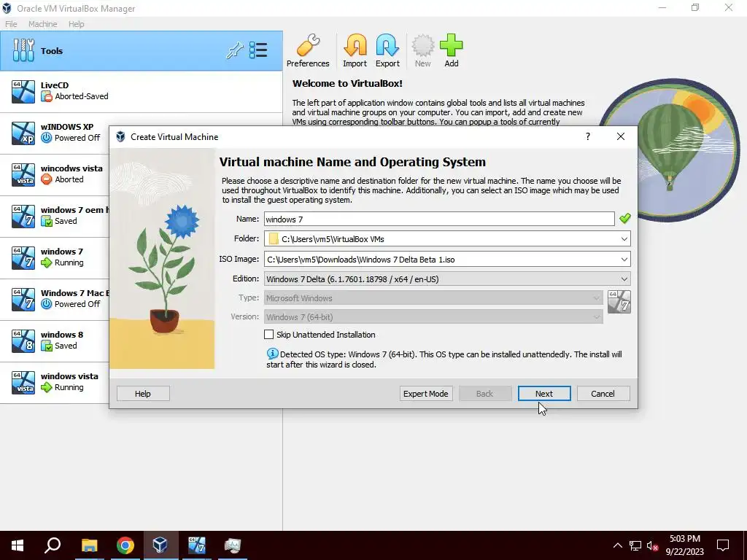Viewport: 747px width, 560px height.
Task: Select the windows 8 machine icon
Action: click(x=23, y=341)
